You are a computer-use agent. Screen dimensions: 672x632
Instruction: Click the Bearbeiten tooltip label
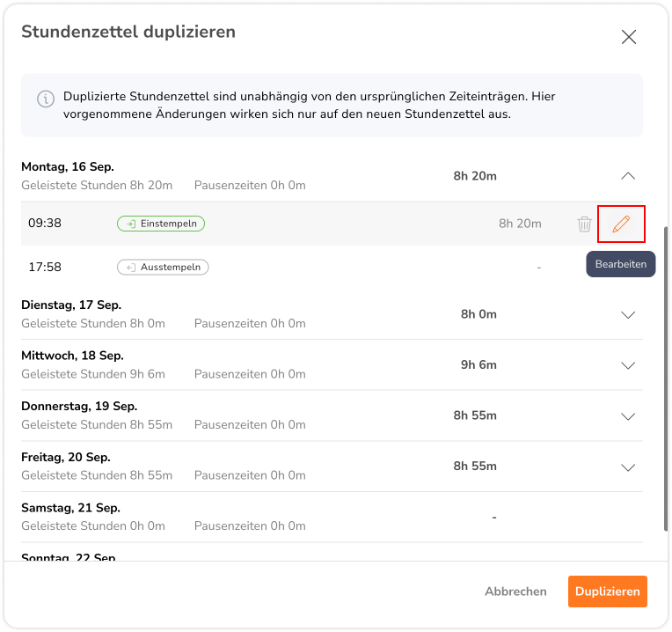coord(620,264)
